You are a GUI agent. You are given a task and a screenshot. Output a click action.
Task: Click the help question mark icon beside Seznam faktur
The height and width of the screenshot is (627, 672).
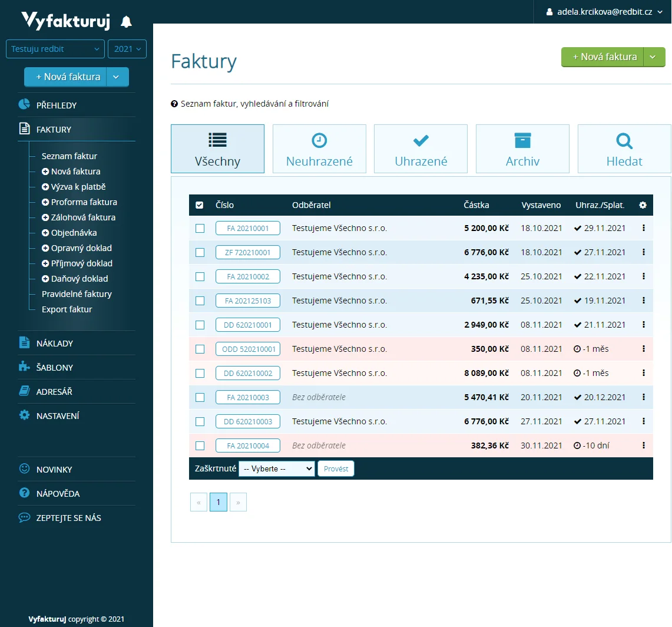click(x=174, y=104)
